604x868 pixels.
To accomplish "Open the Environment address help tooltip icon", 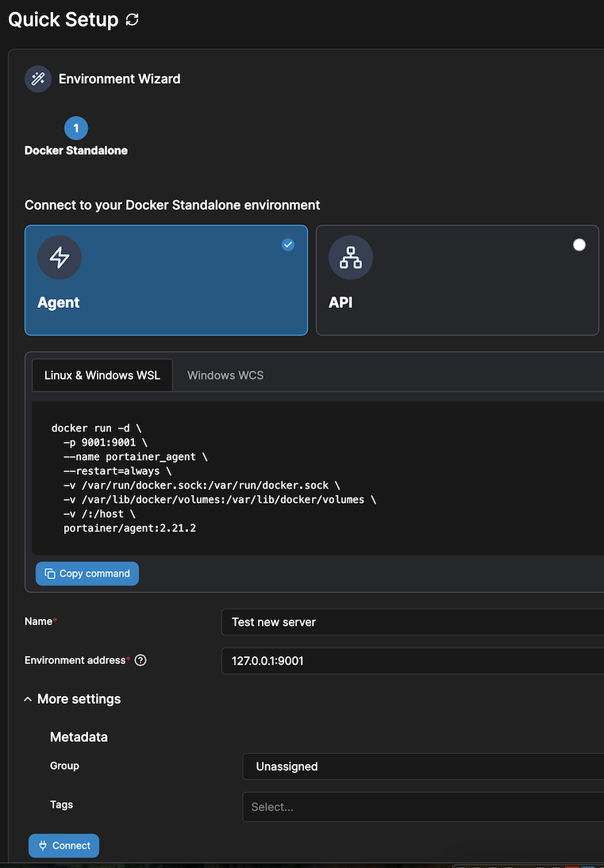I will click(x=140, y=660).
